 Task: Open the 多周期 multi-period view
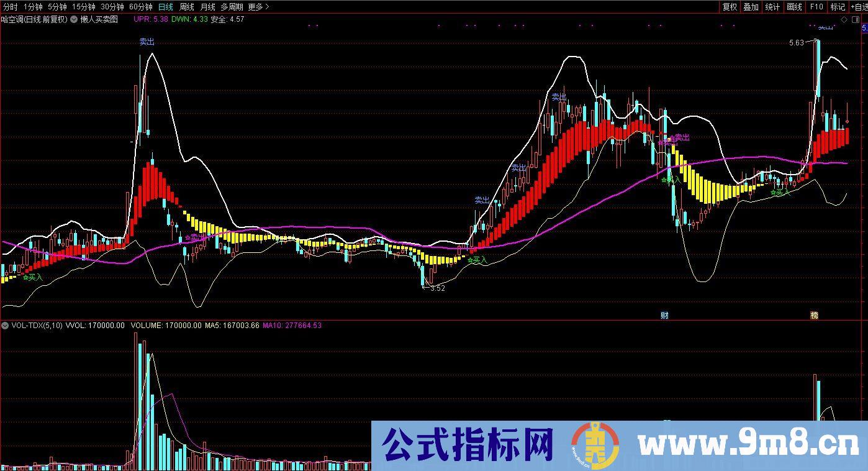pyautogui.click(x=232, y=7)
